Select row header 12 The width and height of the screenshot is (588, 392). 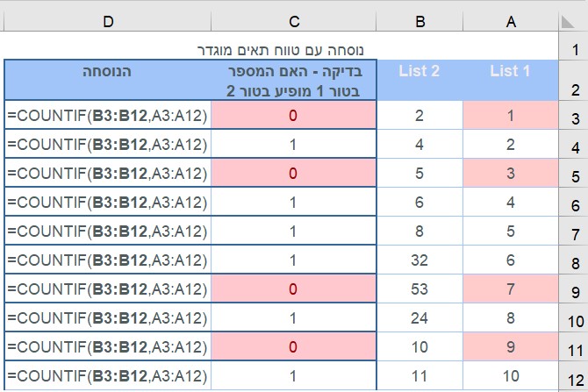point(574,377)
